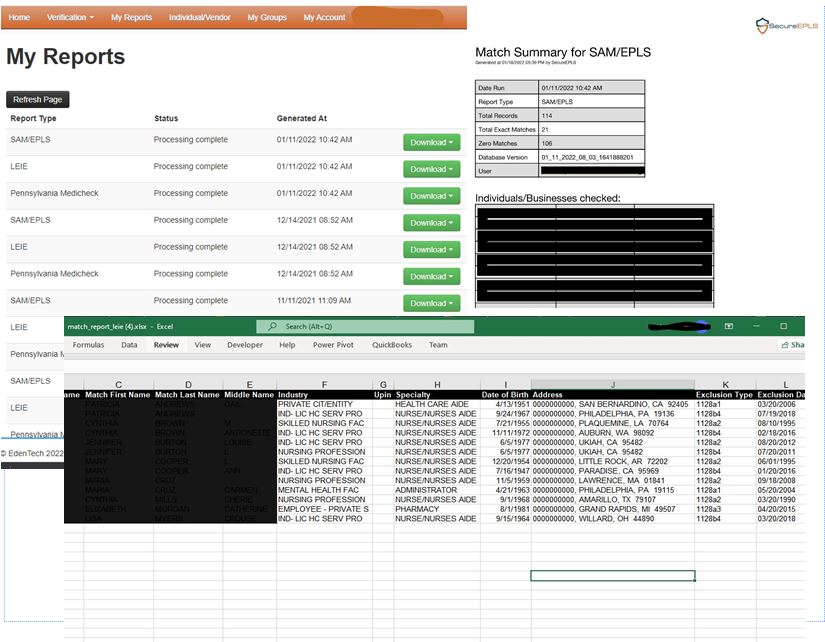Open Download menu for SAM/EPLS 12/14/2021 report

click(x=431, y=223)
